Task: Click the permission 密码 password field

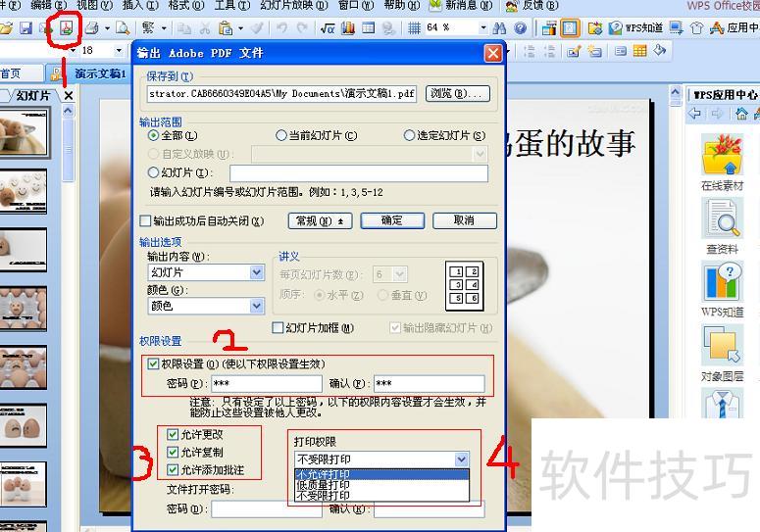Action: click(267, 383)
